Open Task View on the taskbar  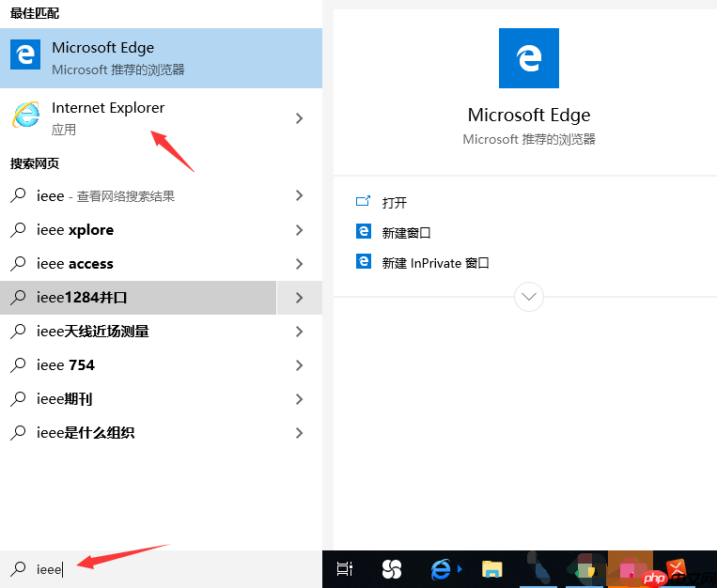tap(345, 568)
